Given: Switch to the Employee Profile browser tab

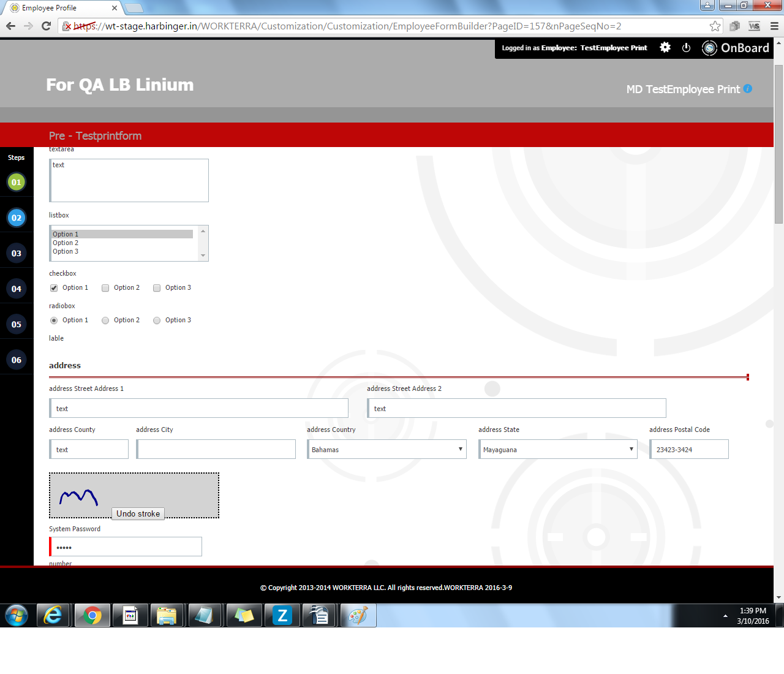Looking at the screenshot, I should pos(61,8).
